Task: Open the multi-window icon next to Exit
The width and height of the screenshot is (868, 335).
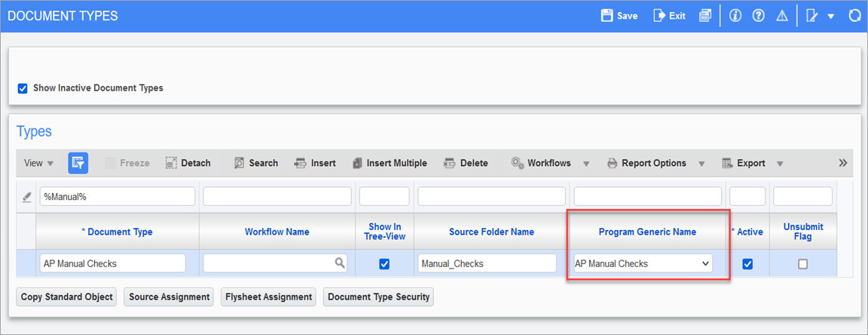Action: 704,16
